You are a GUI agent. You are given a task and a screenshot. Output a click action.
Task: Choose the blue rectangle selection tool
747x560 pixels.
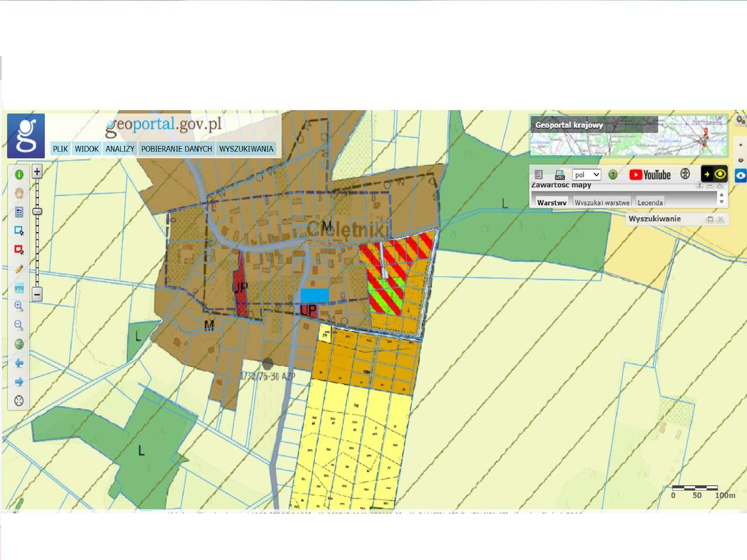(19, 231)
